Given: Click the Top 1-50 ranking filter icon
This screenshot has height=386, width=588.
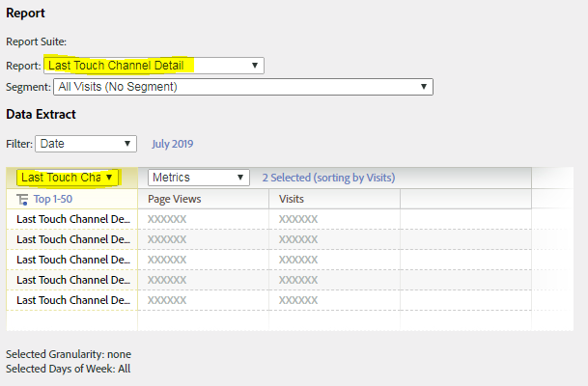Looking at the screenshot, I should (23, 199).
